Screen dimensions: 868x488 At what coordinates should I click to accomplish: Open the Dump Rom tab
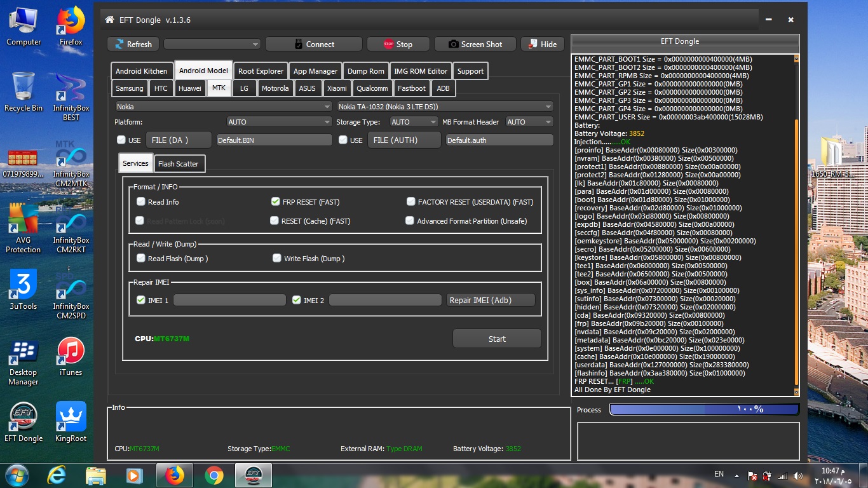point(366,71)
